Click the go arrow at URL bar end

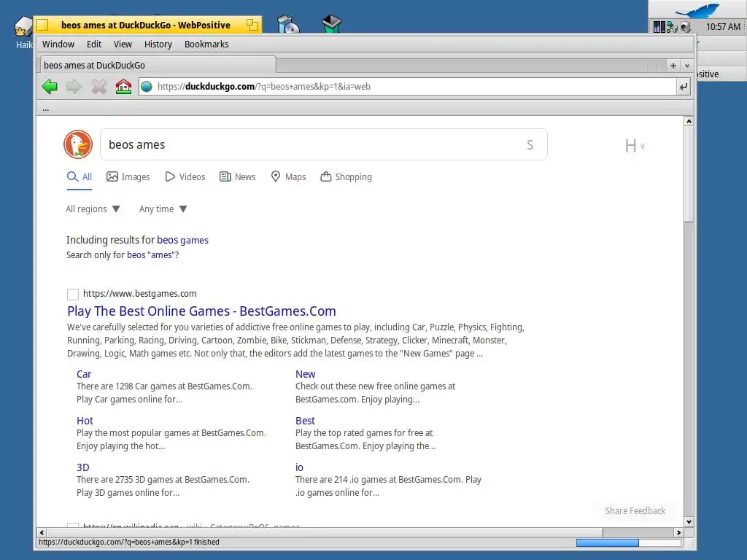pos(683,87)
